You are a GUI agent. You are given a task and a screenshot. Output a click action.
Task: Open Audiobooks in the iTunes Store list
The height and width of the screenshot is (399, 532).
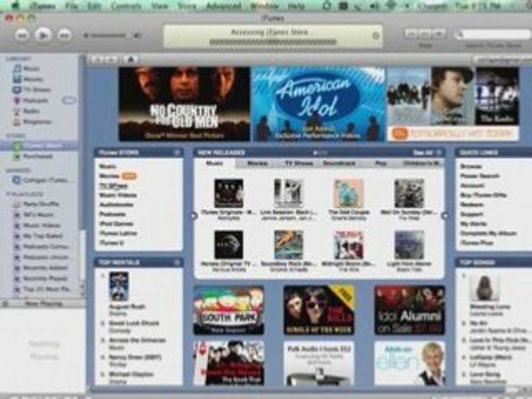click(x=116, y=204)
